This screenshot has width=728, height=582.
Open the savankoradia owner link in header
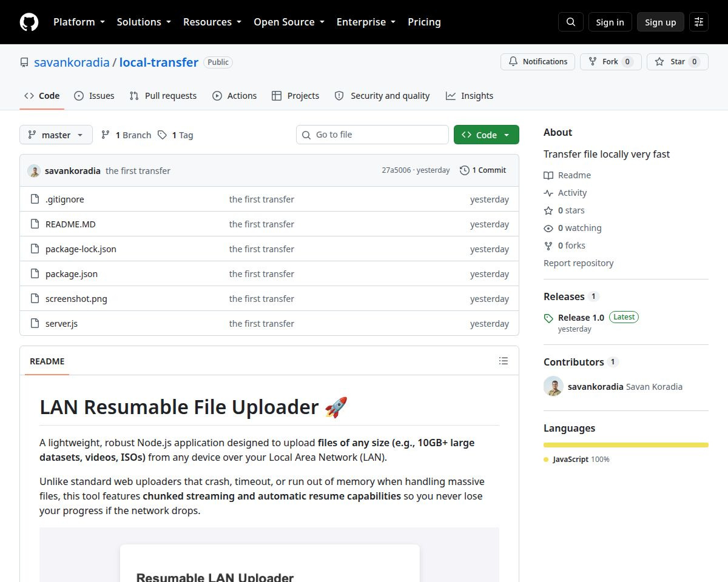click(72, 62)
